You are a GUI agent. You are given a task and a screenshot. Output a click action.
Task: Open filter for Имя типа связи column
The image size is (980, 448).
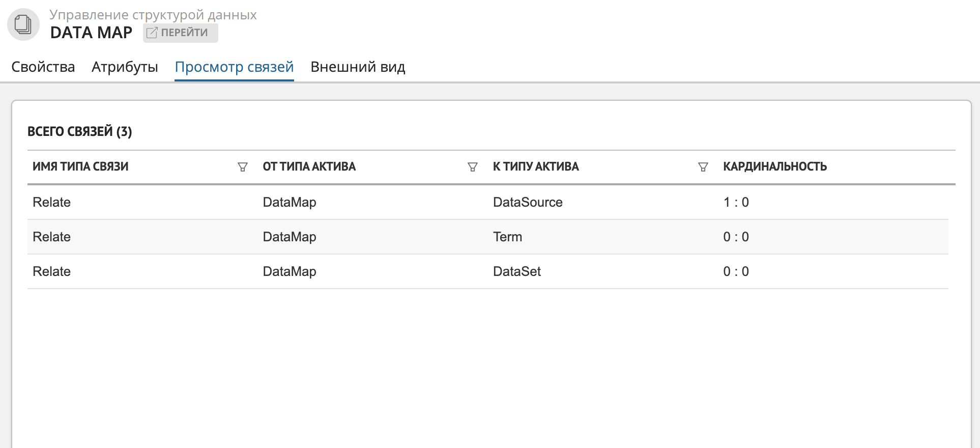[243, 167]
